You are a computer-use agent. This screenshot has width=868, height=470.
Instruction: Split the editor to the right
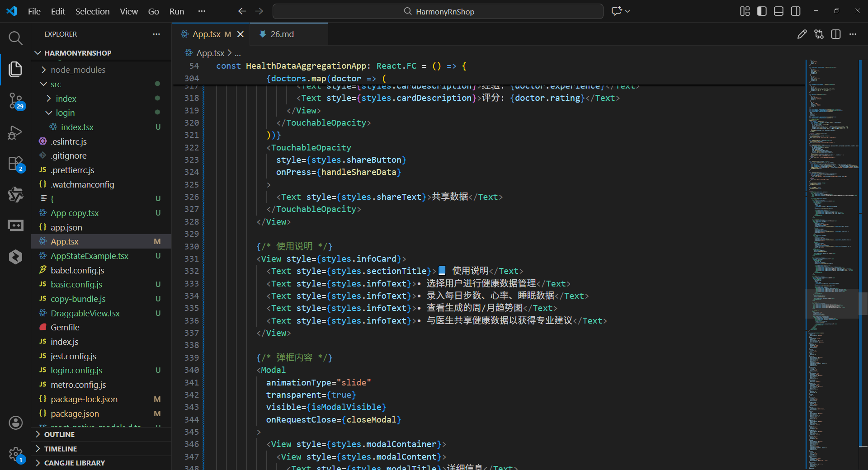[836, 34]
